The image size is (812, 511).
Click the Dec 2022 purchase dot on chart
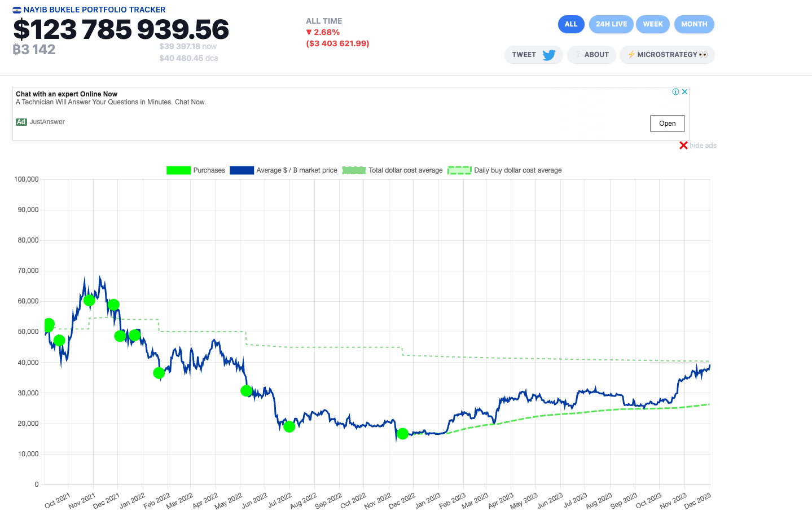coord(402,434)
